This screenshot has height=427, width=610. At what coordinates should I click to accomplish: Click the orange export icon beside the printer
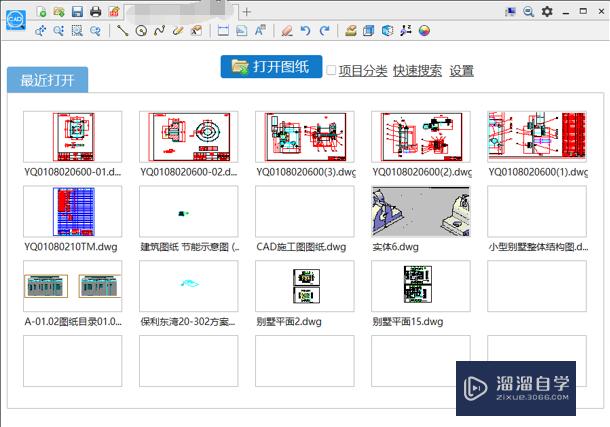coord(114,12)
